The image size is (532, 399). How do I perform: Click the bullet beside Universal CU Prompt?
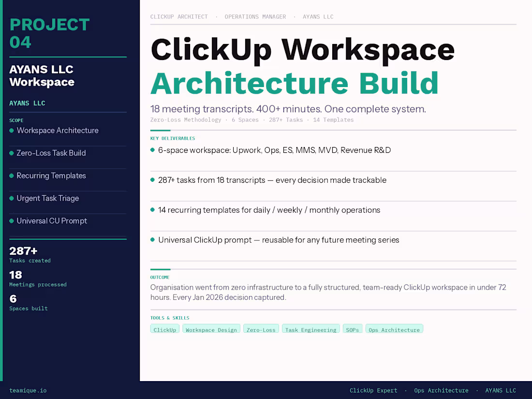12,221
